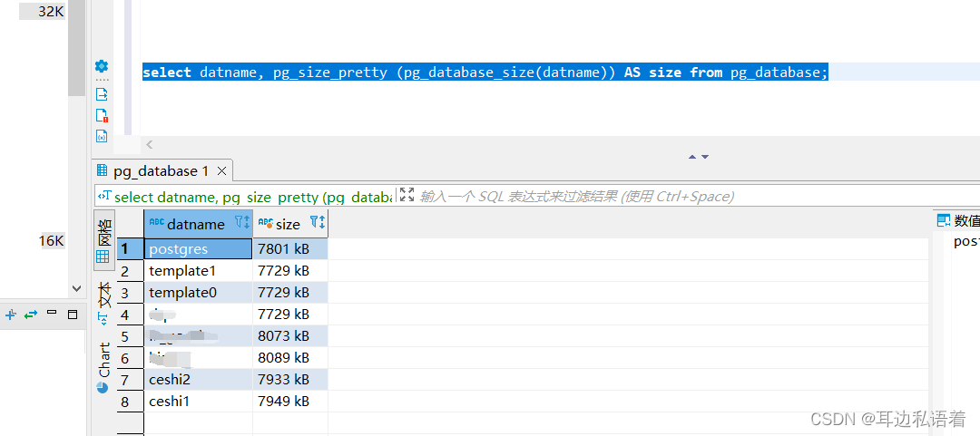The image size is (980, 436).
Task: Click the green sync arrows icon in left panel
Action: click(x=31, y=315)
